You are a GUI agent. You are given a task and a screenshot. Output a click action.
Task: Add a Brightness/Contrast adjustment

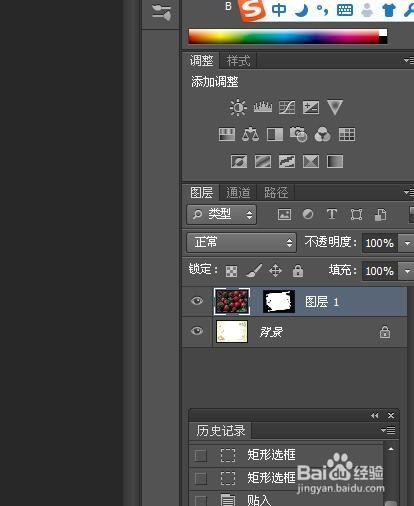tap(238, 107)
